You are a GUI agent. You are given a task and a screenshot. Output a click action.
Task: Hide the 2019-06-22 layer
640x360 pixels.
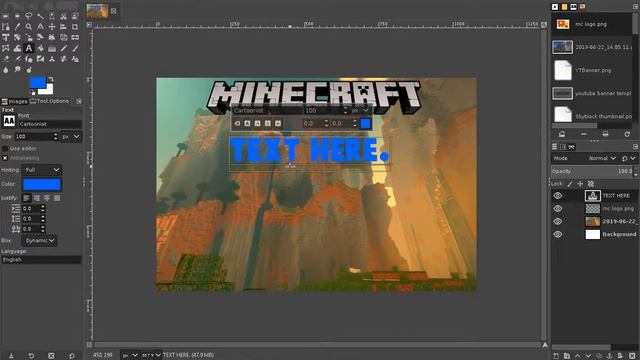[x=558, y=222]
